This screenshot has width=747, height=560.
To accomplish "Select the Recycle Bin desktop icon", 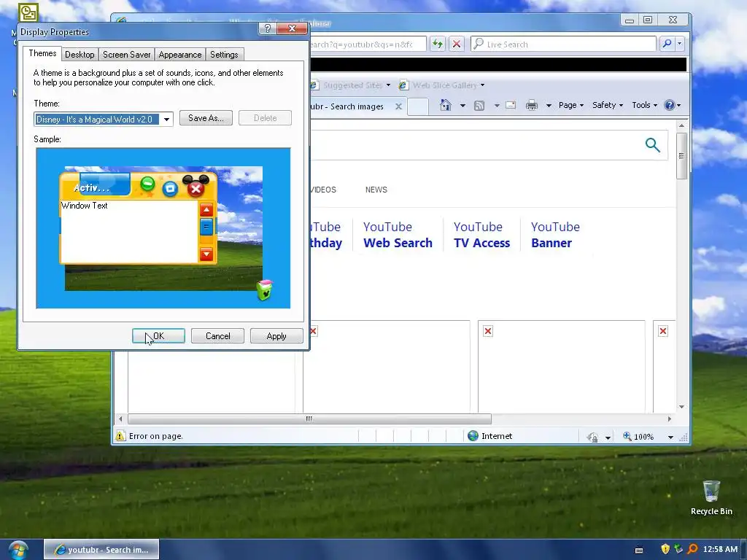I will [711, 497].
